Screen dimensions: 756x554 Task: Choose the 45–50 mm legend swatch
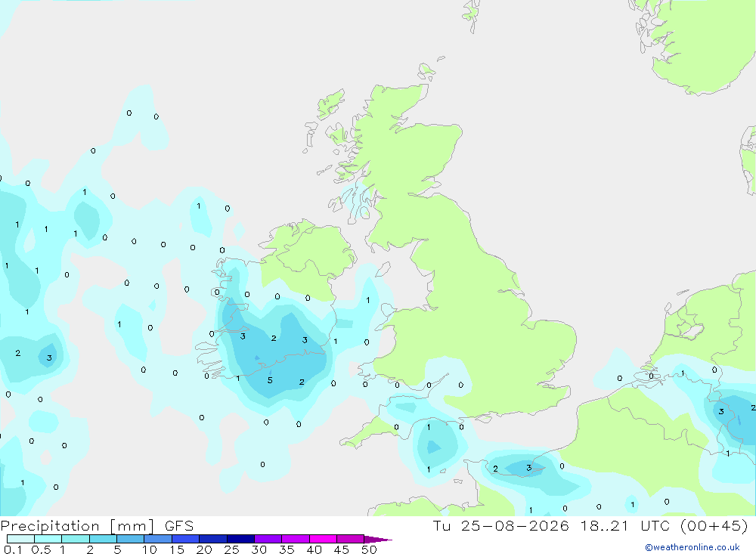351,539
